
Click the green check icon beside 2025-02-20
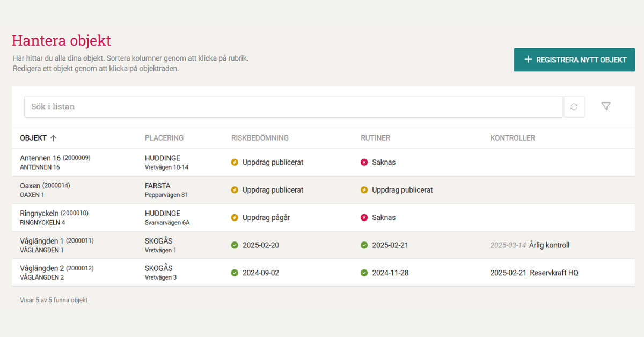(x=235, y=245)
